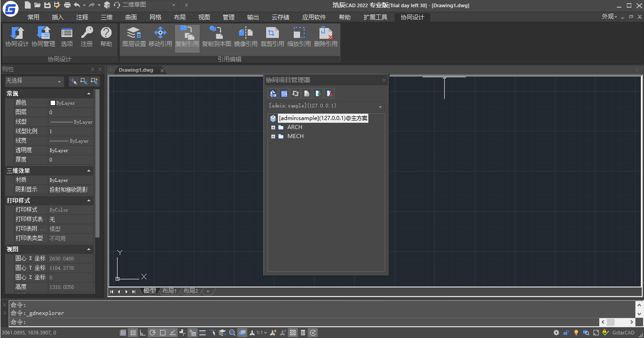Select the root [admin:sample] project node
This screenshot has height=338, width=644.
323,118
